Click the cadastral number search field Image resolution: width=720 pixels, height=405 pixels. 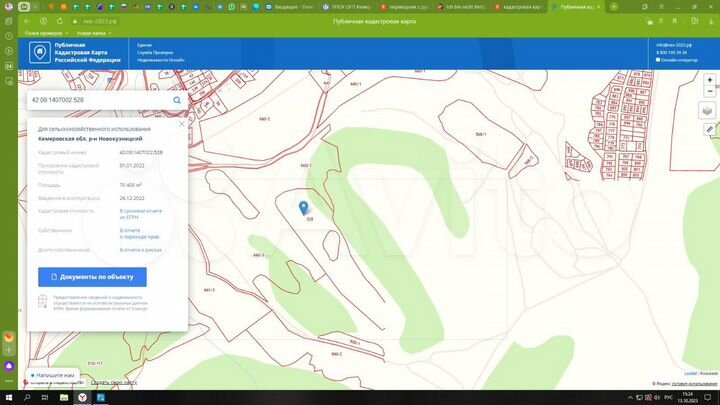tap(101, 100)
